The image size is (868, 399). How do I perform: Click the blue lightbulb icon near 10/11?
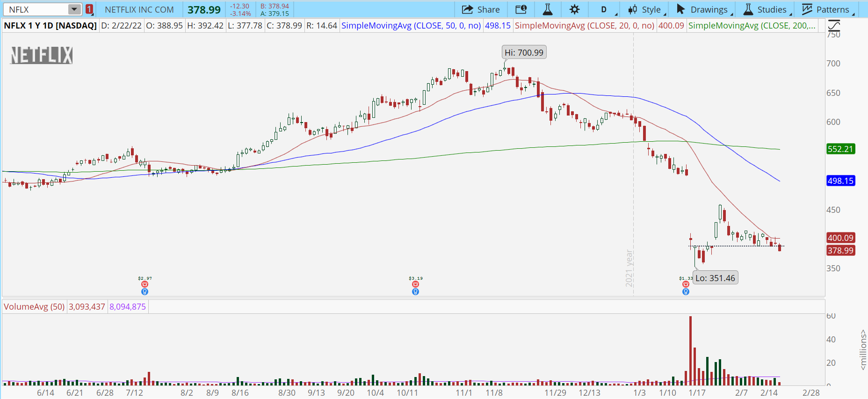point(415,292)
